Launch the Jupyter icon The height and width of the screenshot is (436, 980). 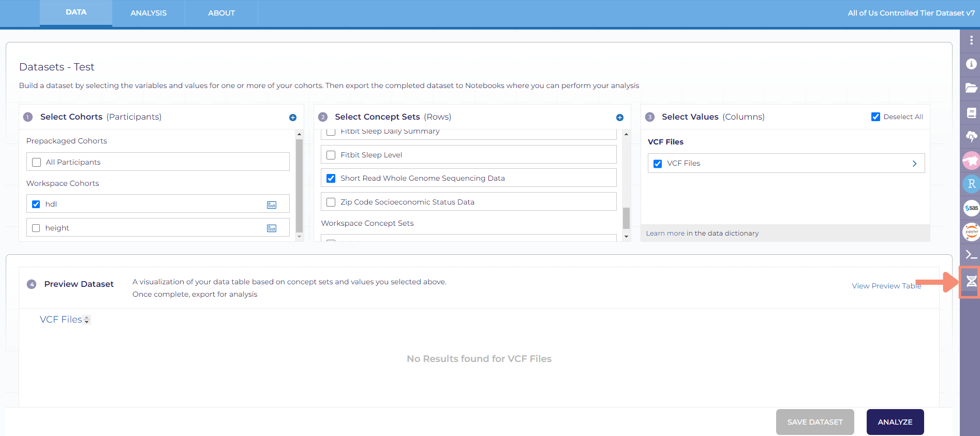click(971, 231)
